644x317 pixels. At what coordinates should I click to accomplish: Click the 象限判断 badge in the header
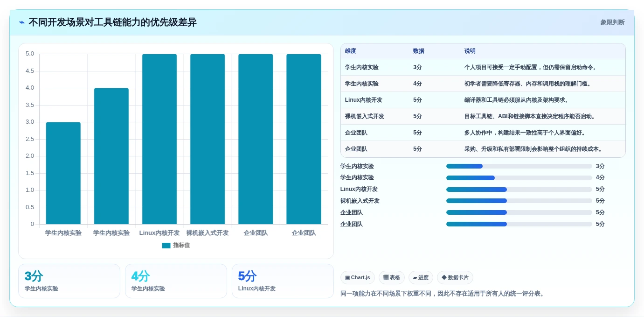pos(612,22)
